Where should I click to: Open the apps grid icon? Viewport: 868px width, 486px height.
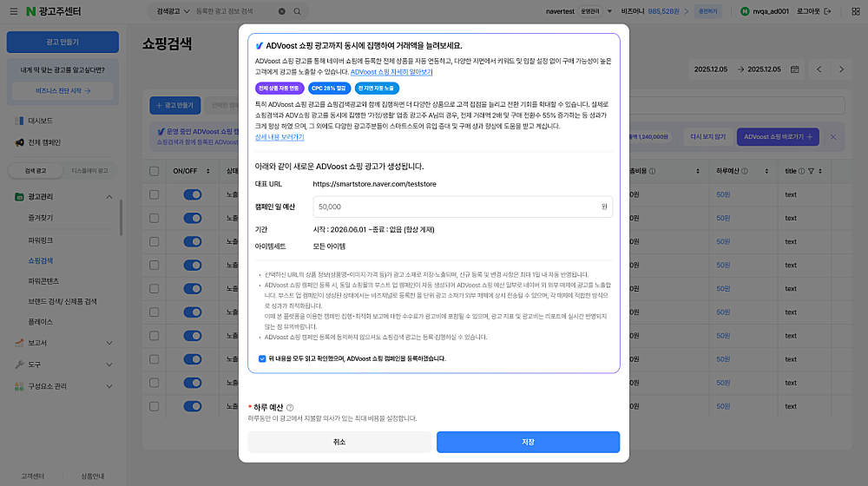(x=855, y=11)
